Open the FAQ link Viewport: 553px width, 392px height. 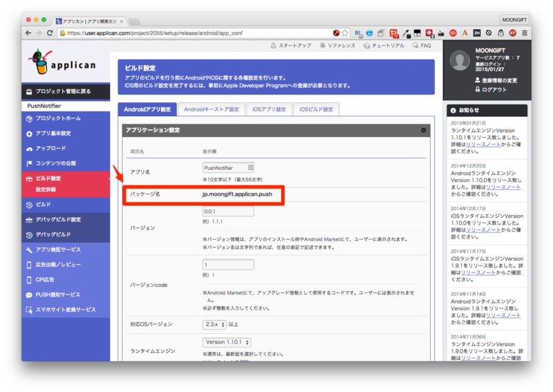(422, 46)
